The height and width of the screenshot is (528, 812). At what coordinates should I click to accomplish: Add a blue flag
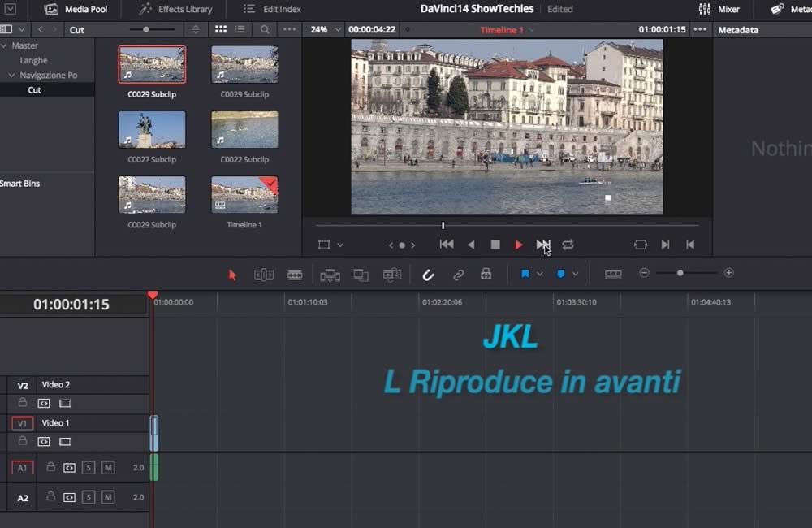coord(525,274)
